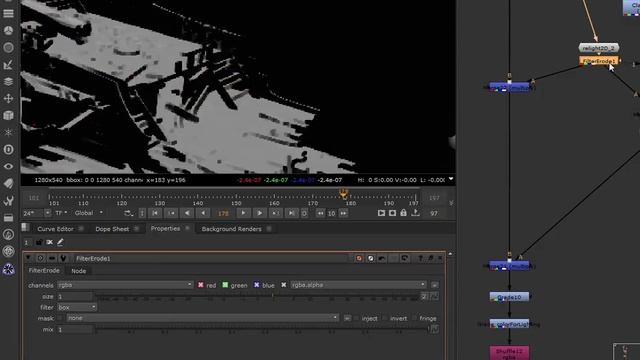Open the Transform nodes menu

point(8,98)
